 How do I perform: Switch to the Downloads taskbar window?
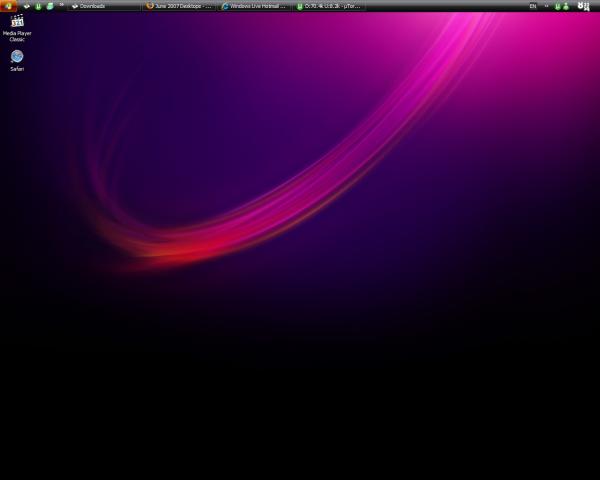[104, 6]
